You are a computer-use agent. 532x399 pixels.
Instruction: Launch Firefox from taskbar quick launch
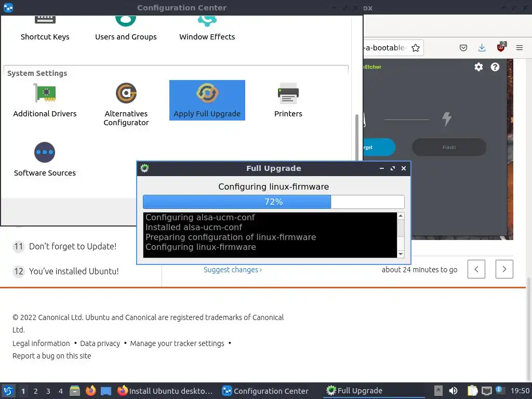coord(90,391)
